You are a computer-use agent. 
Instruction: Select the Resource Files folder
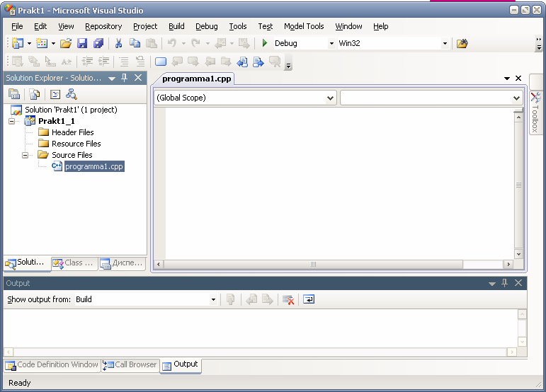click(x=76, y=144)
